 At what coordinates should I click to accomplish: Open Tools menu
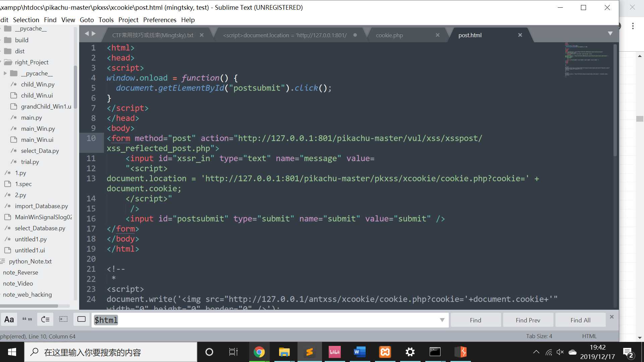pyautogui.click(x=106, y=20)
